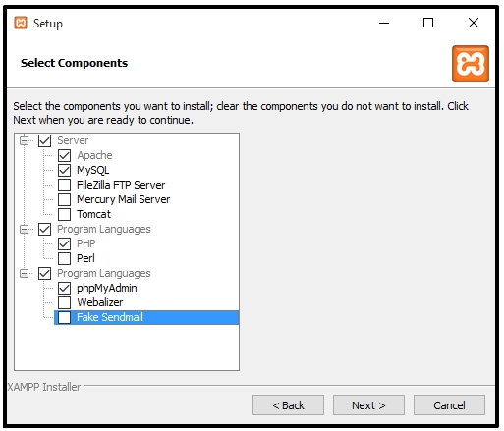The image size is (504, 431).
Task: Select the Apache tree item label
Action: [94, 155]
